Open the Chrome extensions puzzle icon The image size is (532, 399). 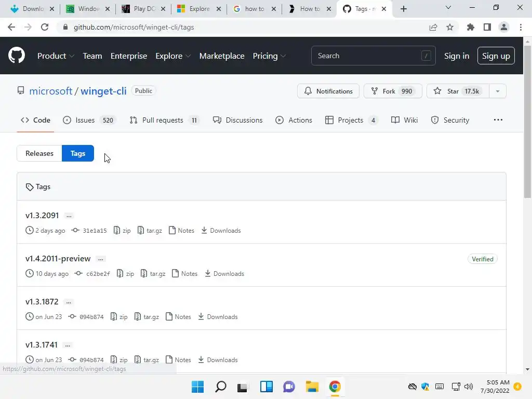pos(470,27)
